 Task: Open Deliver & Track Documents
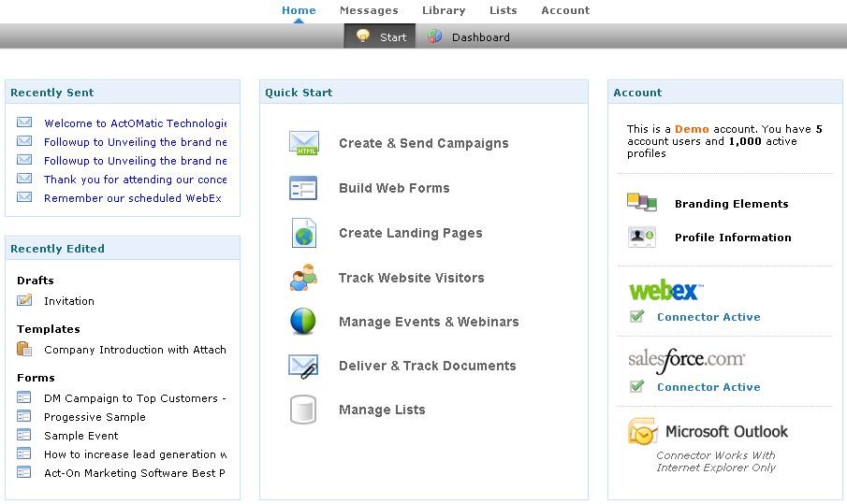[428, 366]
